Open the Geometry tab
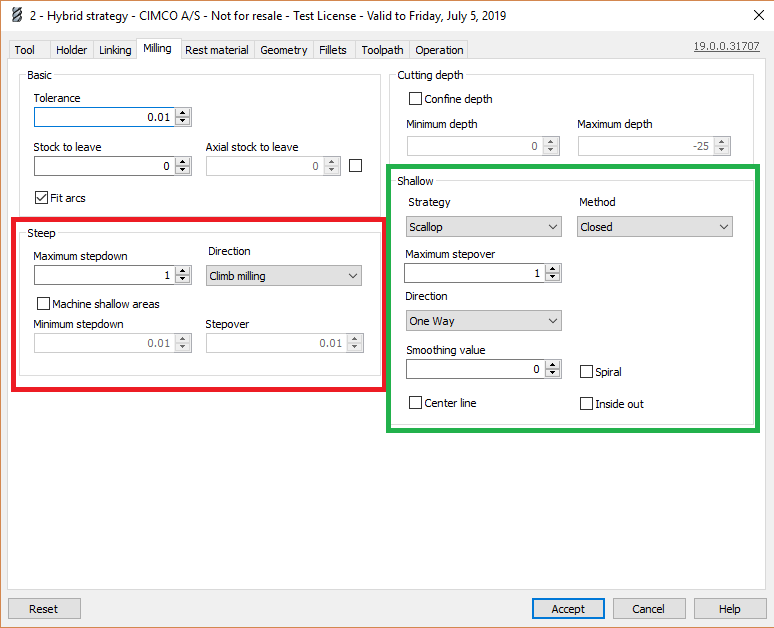774x628 pixels. pyautogui.click(x=284, y=50)
